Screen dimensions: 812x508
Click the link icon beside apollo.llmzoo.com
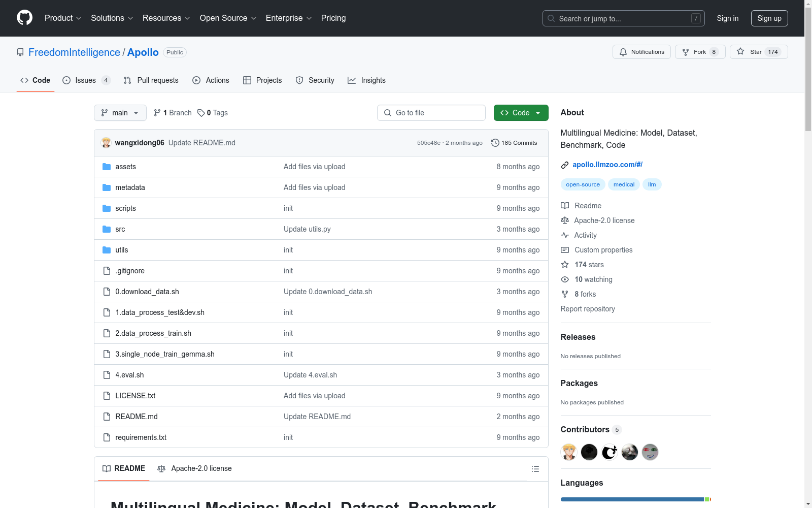pyautogui.click(x=564, y=165)
